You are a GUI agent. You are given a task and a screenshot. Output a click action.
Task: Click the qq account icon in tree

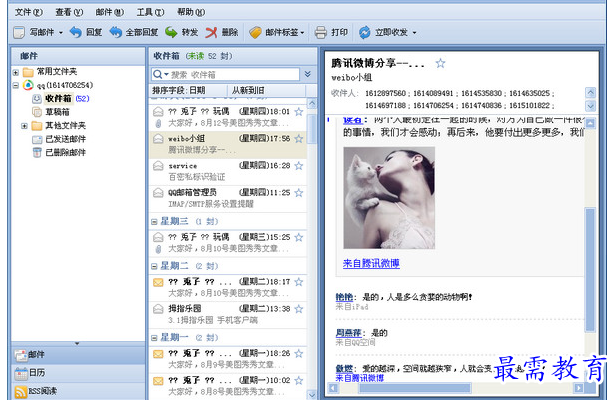28,85
